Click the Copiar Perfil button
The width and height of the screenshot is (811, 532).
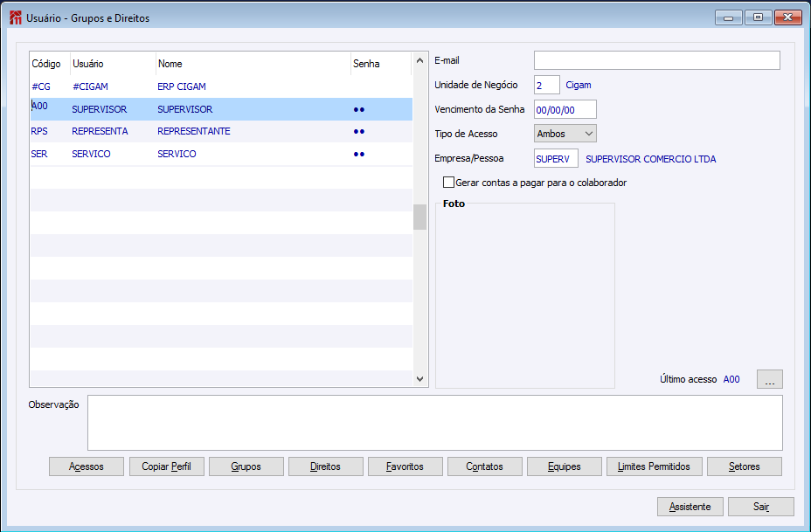point(166,466)
